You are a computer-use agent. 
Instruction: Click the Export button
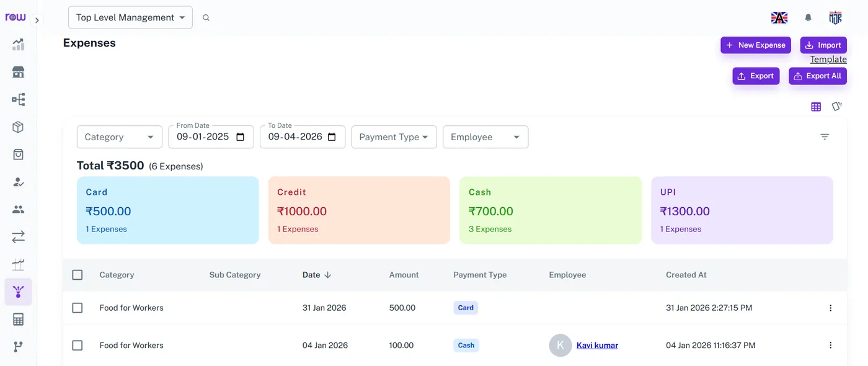756,76
